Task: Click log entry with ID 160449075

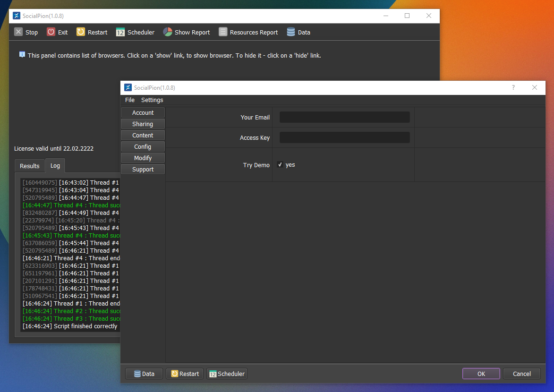Action: click(71, 183)
